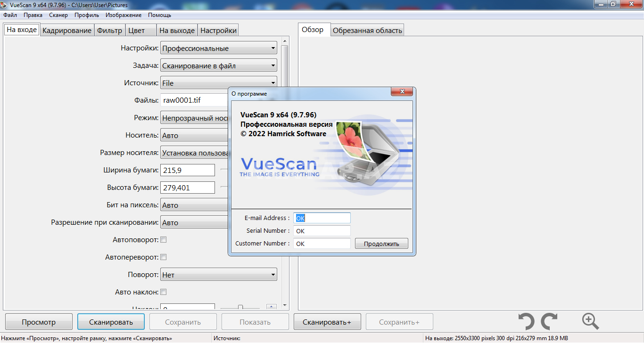Rotate image right with clockwise arrow icon
The image size is (644, 343).
coord(549,321)
